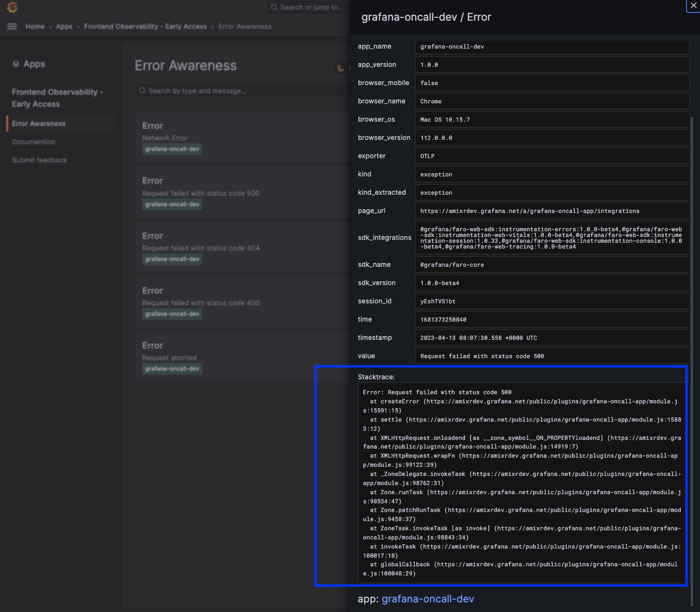Click inside the app_name field
The width and height of the screenshot is (700, 612).
(552, 47)
